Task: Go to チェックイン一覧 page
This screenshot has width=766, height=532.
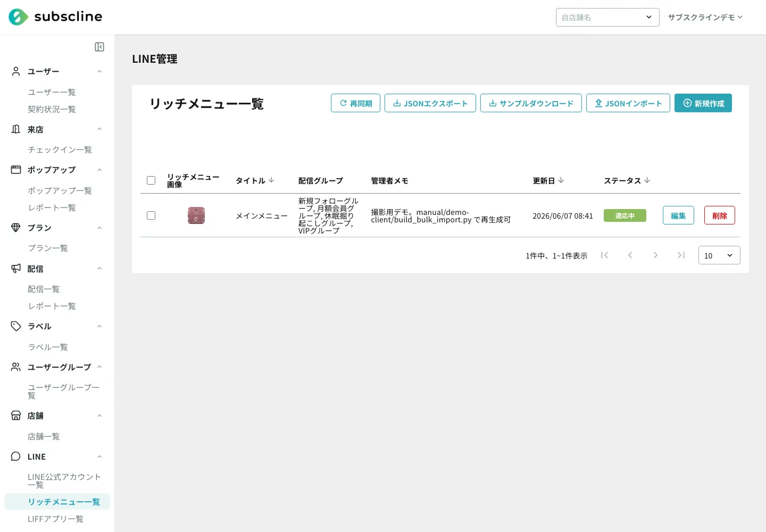Action: pyautogui.click(x=60, y=149)
